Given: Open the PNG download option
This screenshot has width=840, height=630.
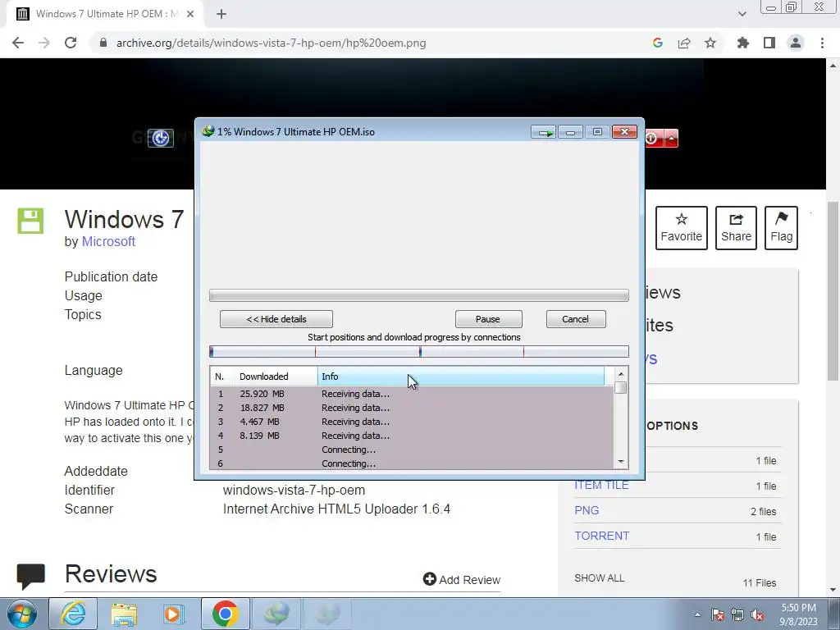Looking at the screenshot, I should point(587,510).
